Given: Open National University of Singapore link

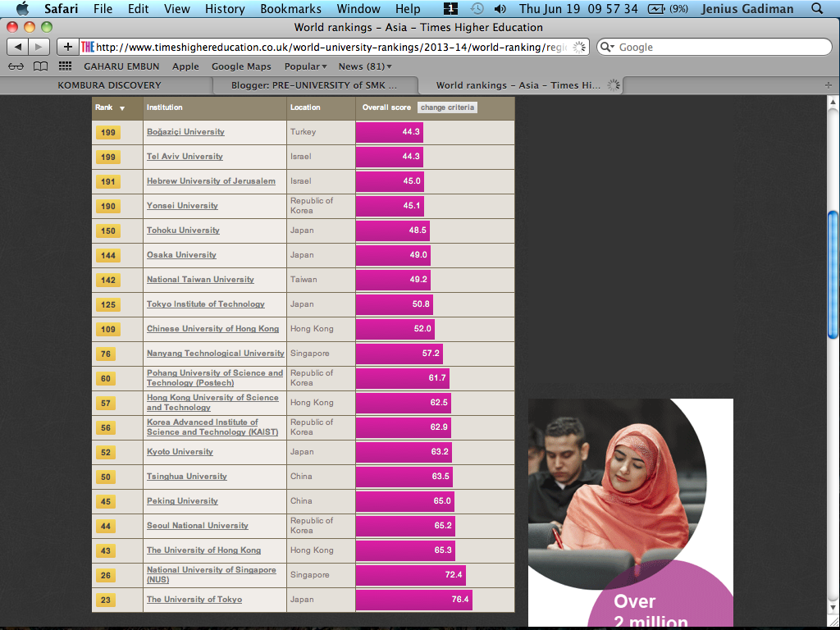Looking at the screenshot, I should 212,575.
